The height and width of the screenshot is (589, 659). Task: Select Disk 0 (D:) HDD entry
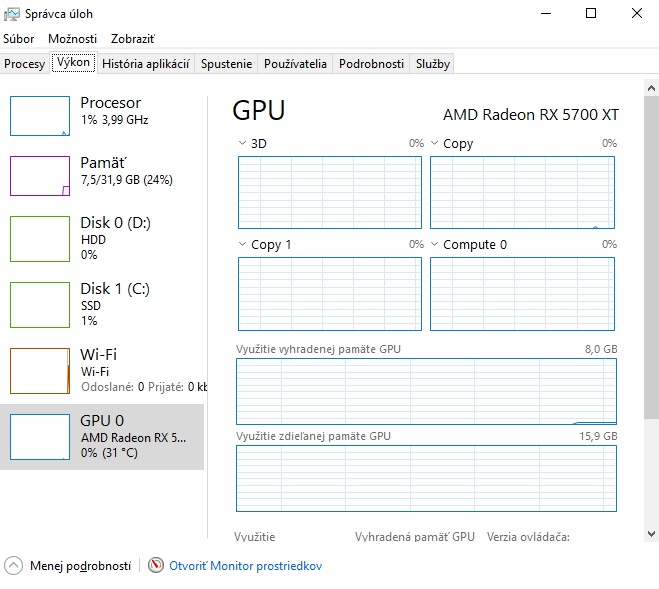[x=105, y=238]
